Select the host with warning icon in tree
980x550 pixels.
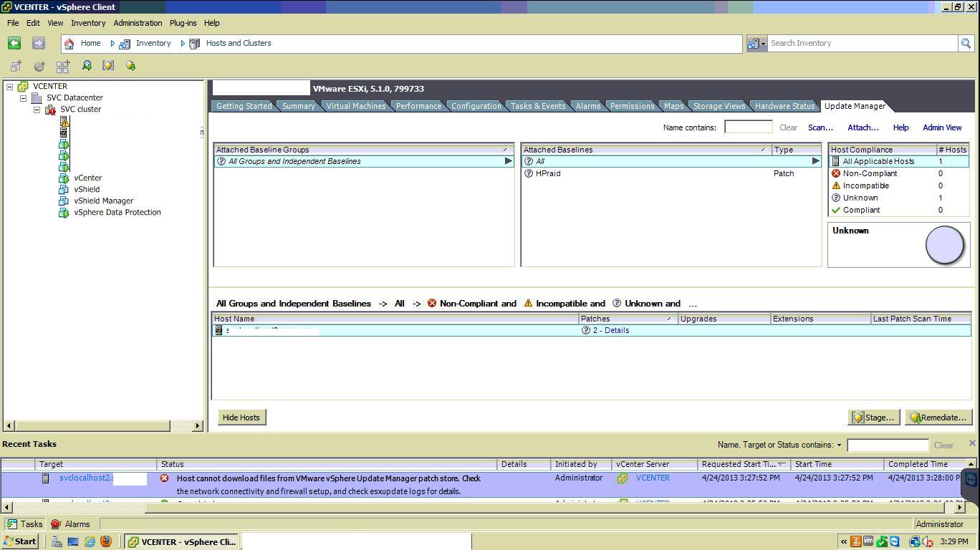pyautogui.click(x=64, y=122)
